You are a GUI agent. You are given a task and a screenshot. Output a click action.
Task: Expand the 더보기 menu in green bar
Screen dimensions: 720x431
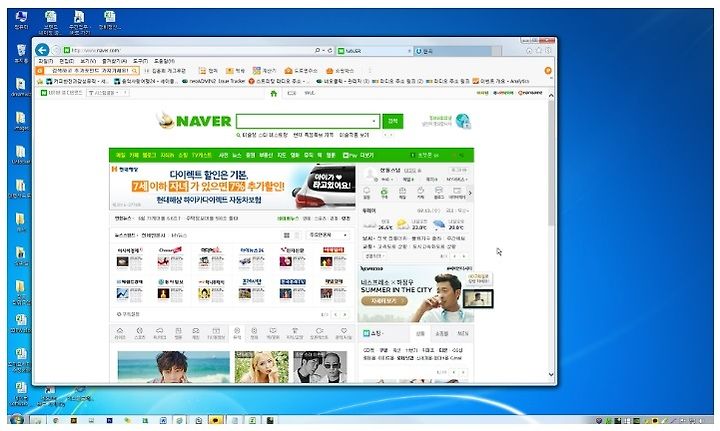click(366, 155)
